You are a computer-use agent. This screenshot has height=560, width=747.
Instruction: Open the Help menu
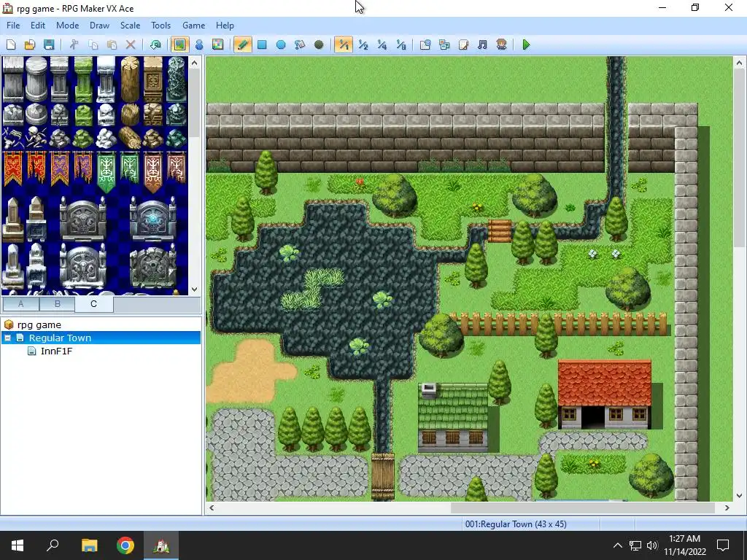(225, 26)
